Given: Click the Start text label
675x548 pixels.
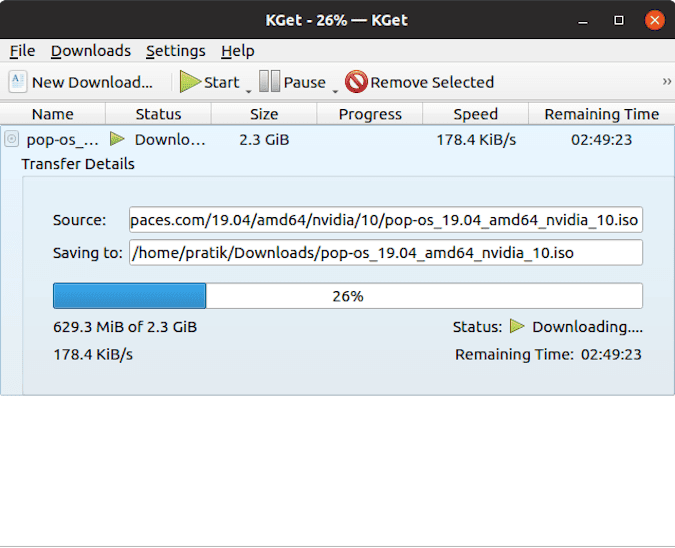Looking at the screenshot, I should click(221, 82).
